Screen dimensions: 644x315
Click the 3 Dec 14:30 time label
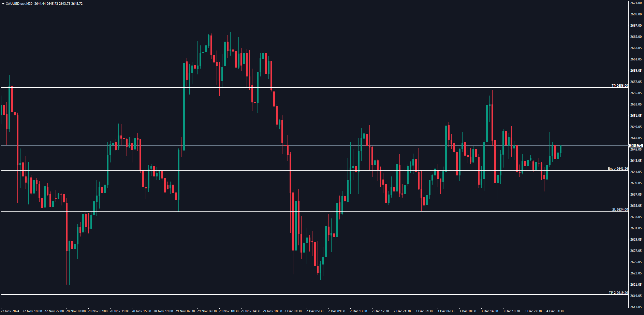tap(489, 311)
